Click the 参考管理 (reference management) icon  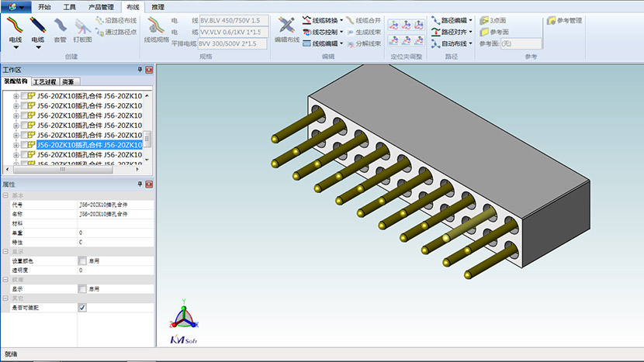click(564, 20)
